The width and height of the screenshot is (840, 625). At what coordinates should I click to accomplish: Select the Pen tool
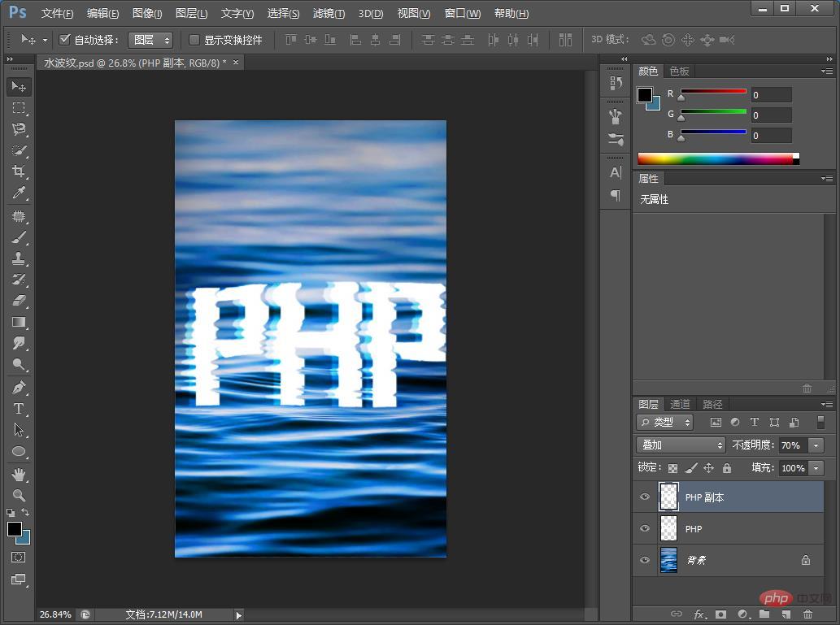[19, 387]
